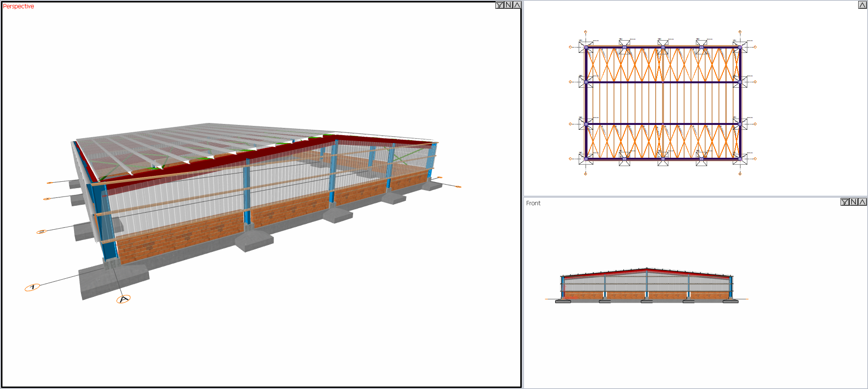This screenshot has width=868, height=389.
Task: Open the Perspective view name label
Action: (x=19, y=6)
